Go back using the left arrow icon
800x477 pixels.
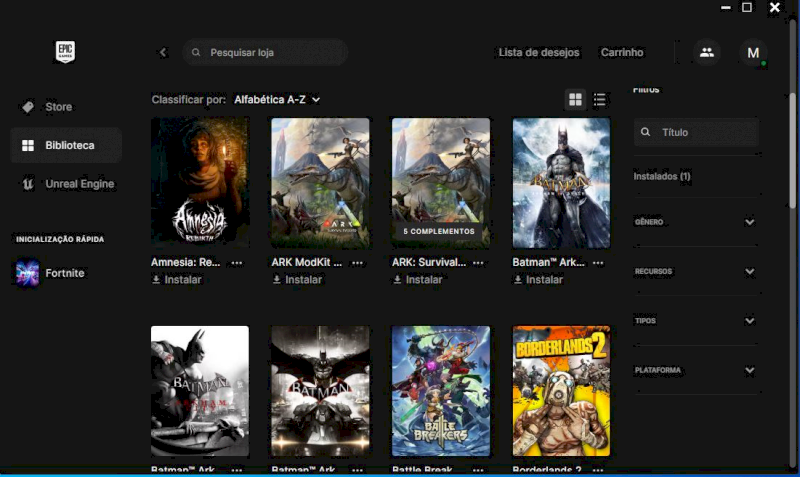163,53
